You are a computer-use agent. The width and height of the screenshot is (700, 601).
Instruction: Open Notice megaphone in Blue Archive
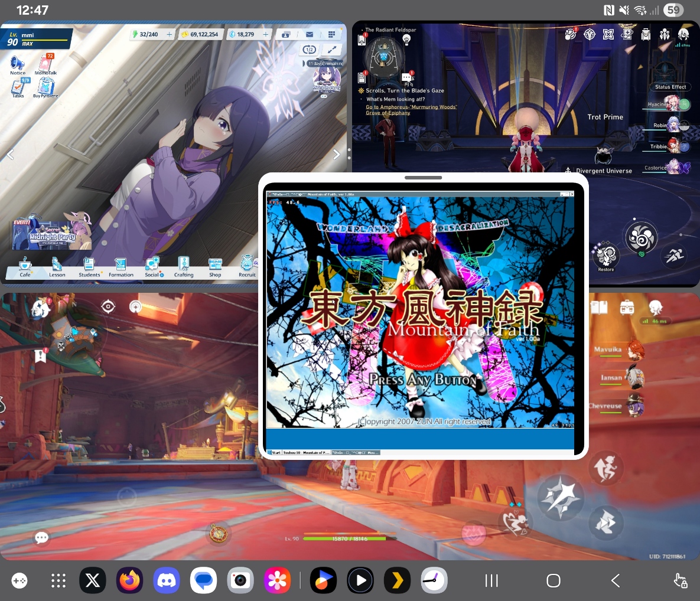(x=17, y=65)
